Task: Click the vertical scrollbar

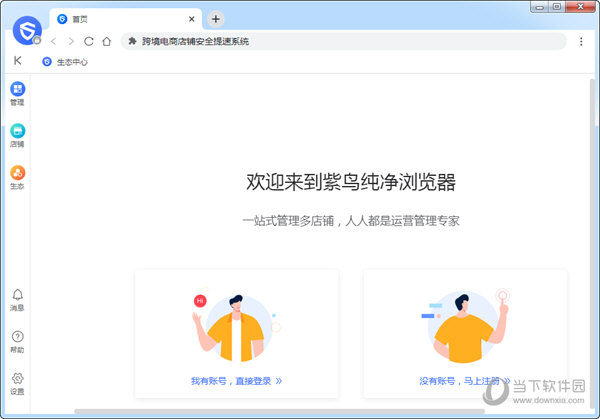Action: click(592, 245)
